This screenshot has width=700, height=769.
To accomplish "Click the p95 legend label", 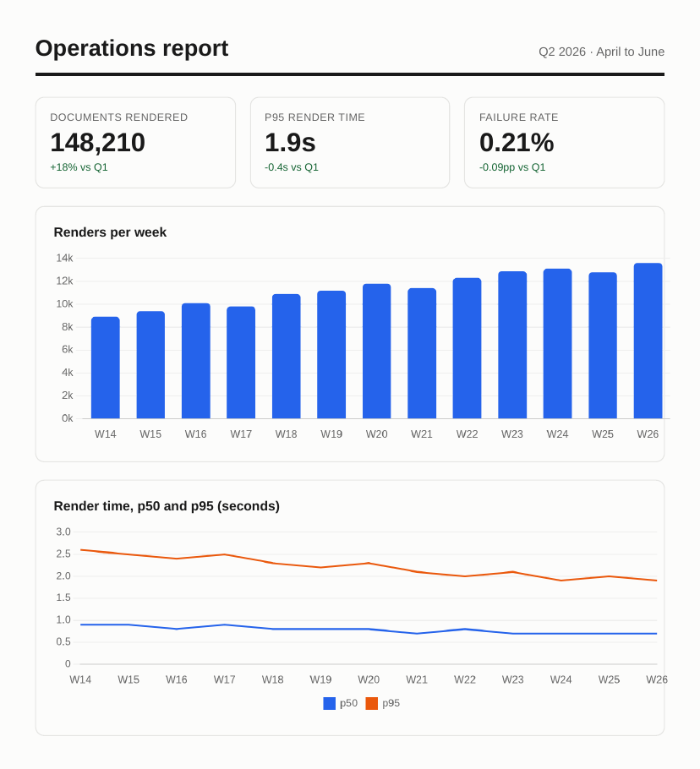I will (x=391, y=703).
